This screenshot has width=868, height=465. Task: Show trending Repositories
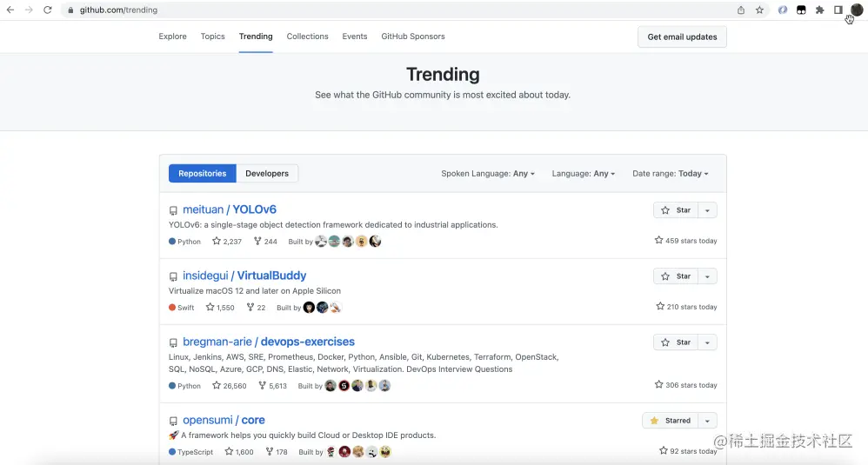pos(202,173)
